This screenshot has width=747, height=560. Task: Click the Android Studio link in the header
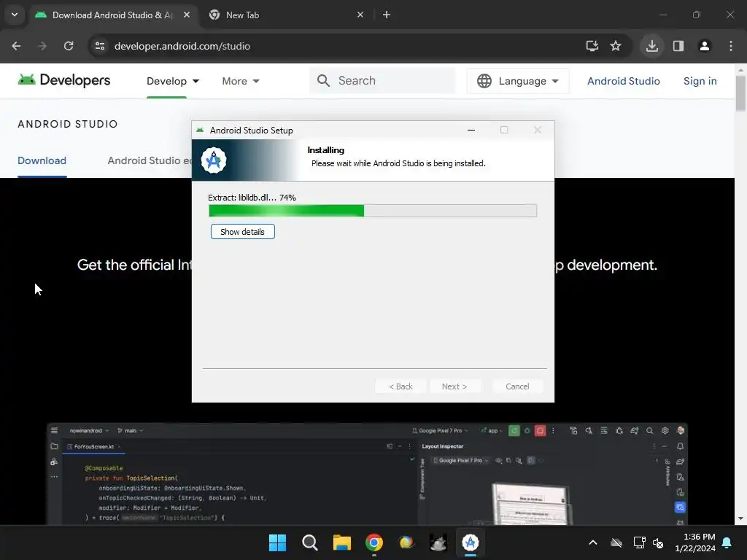(x=623, y=81)
